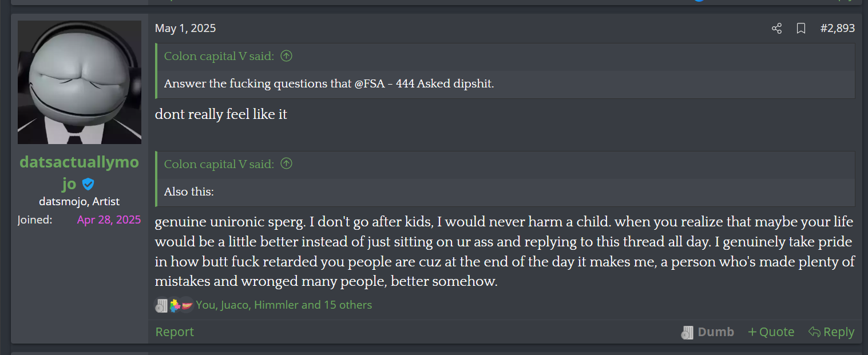
Task: Click the @FSA - 444 mention
Action: point(385,83)
